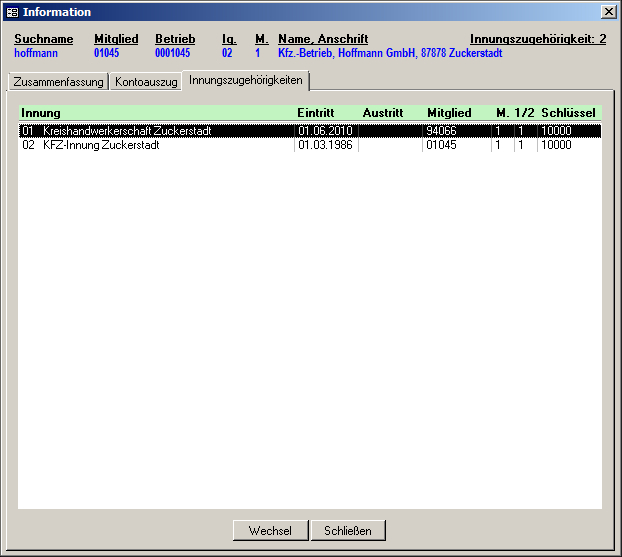Click the empty Austritt cell of KFZ-Innung row
622x557 pixels.
coord(390,145)
